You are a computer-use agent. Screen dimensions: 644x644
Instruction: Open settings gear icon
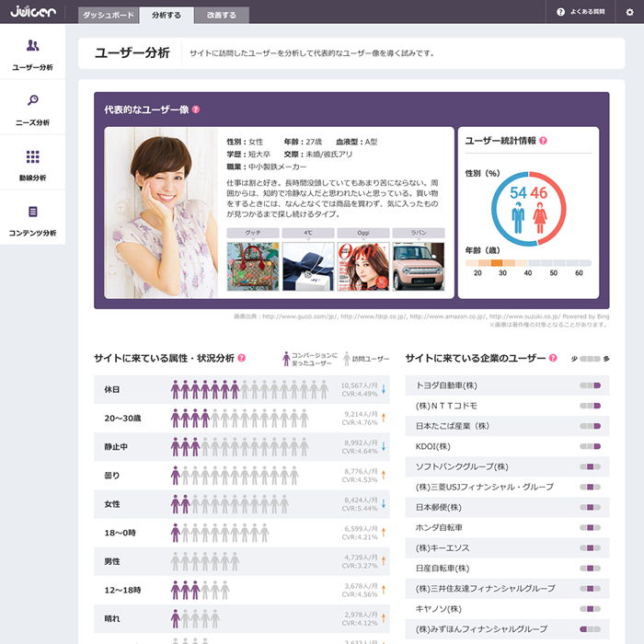(x=629, y=12)
